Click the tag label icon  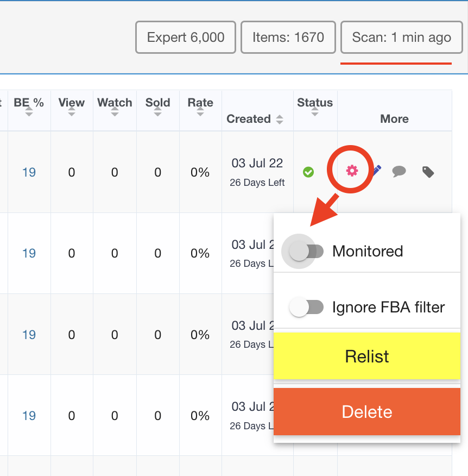(x=428, y=172)
